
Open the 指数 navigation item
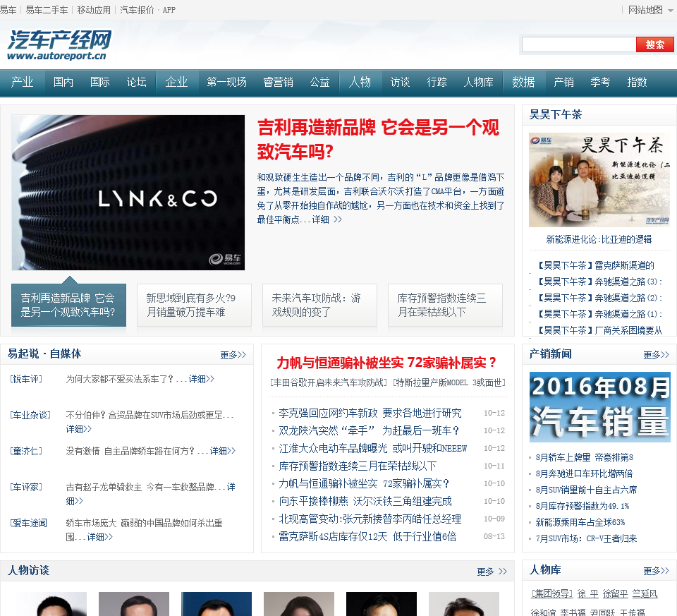tap(637, 82)
